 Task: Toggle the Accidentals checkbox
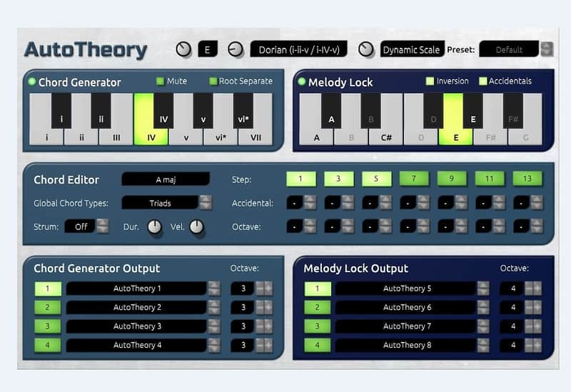[x=483, y=81]
